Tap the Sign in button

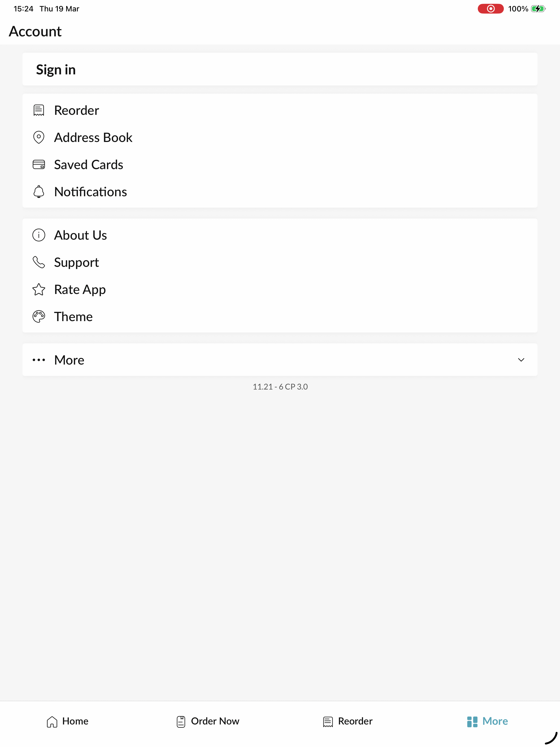[280, 69]
